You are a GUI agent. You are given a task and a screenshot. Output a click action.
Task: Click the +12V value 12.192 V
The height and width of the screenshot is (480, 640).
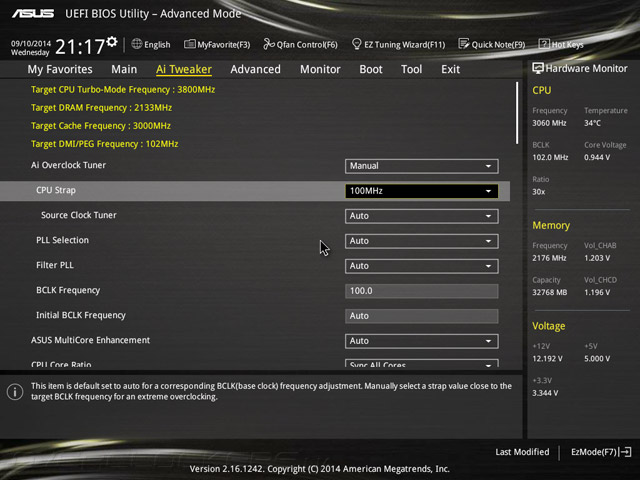tap(547, 359)
